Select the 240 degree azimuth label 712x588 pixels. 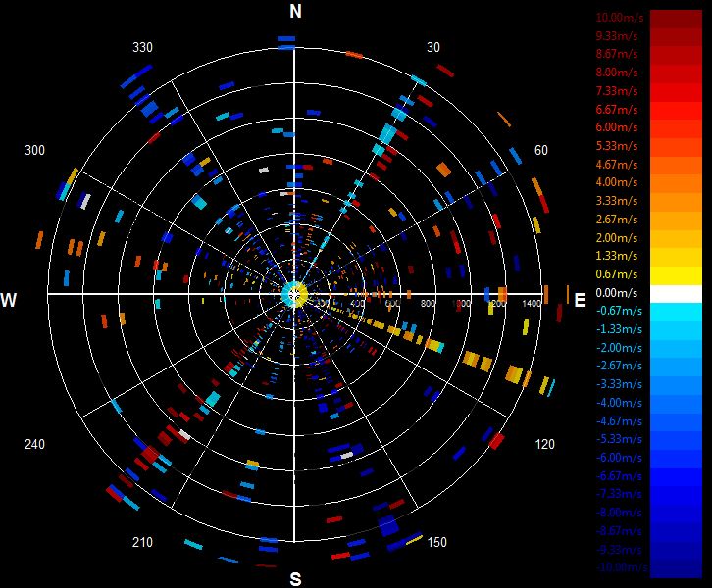point(34,444)
